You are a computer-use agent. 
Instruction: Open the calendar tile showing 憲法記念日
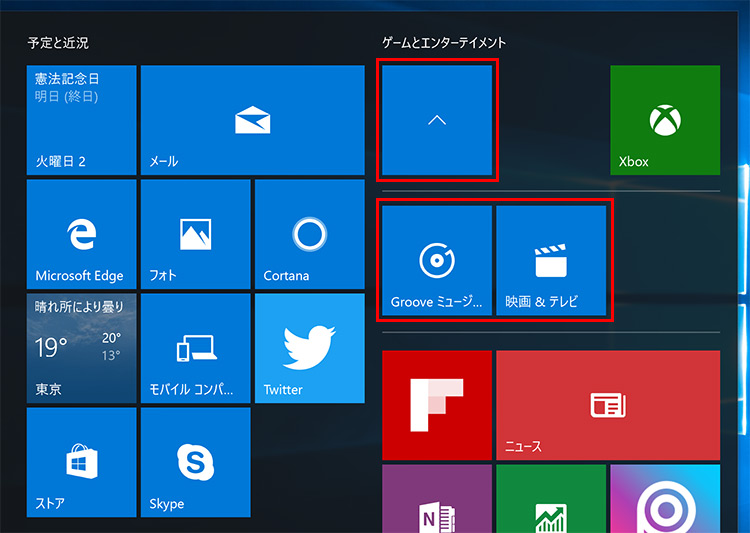81,120
